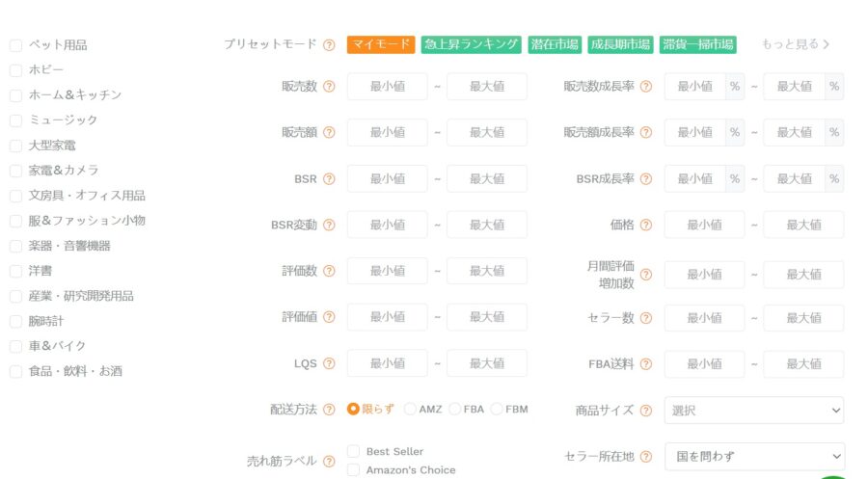This screenshot has height=479, width=868.
Task: Check the 腕時計 category checkbox
Action: point(15,321)
